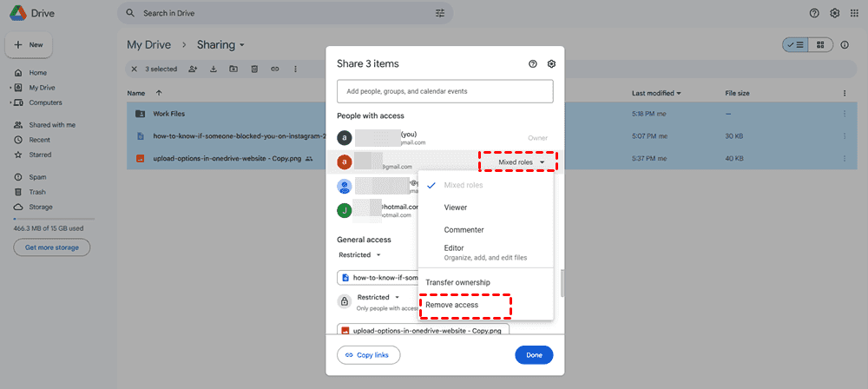
Task: Open Drive help support icon
Action: 814,13
